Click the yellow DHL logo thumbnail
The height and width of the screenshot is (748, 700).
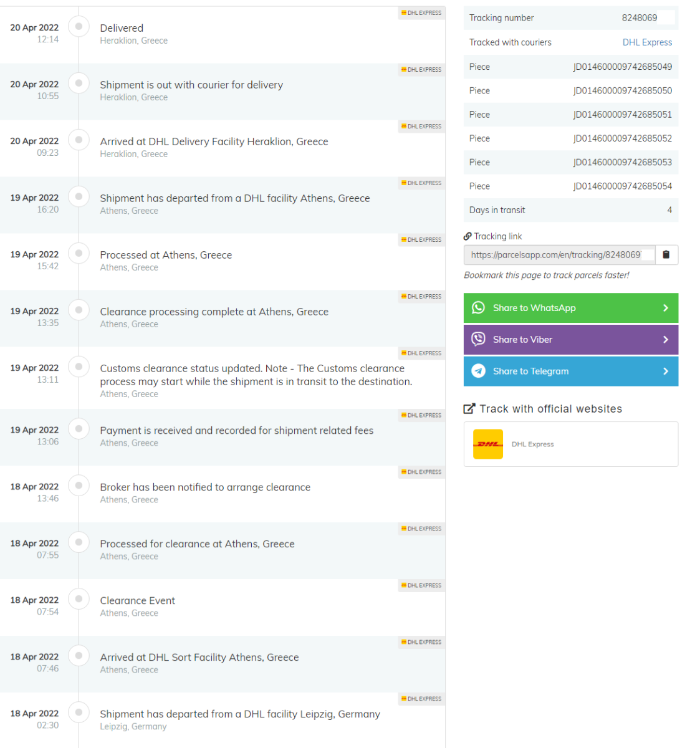click(x=488, y=444)
